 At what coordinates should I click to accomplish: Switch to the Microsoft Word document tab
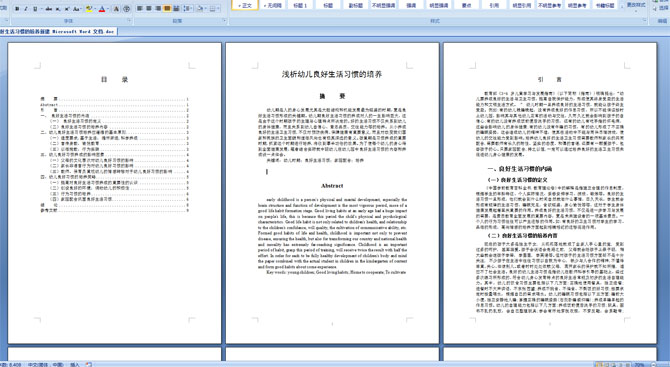(x=59, y=32)
